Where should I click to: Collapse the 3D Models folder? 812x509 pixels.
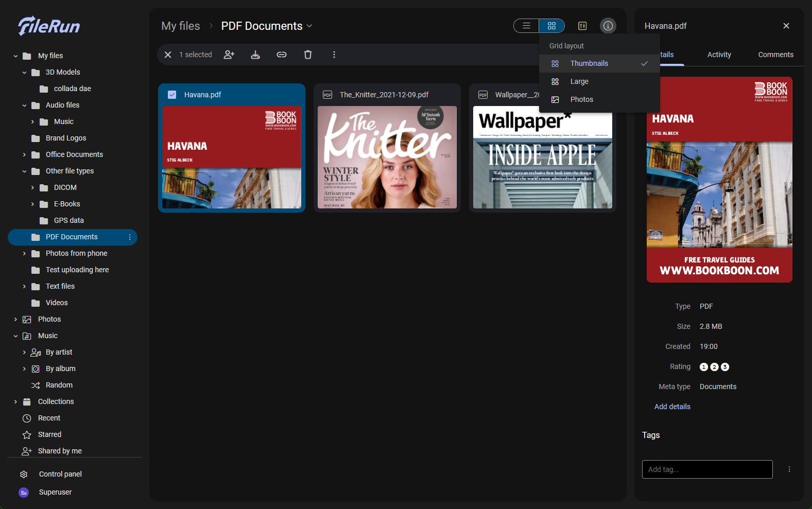coord(24,72)
